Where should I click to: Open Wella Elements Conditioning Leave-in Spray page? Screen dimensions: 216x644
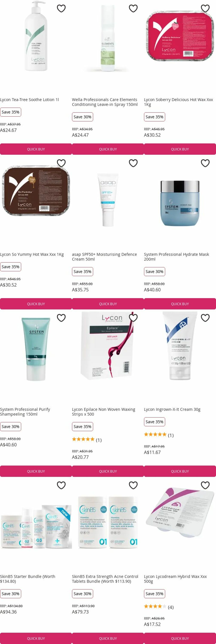pyautogui.click(x=105, y=102)
